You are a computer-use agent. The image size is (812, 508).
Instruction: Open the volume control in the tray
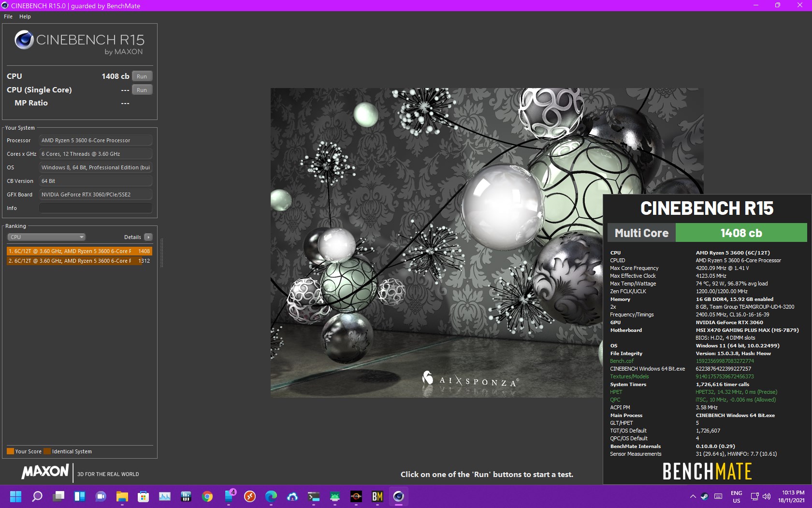click(767, 496)
